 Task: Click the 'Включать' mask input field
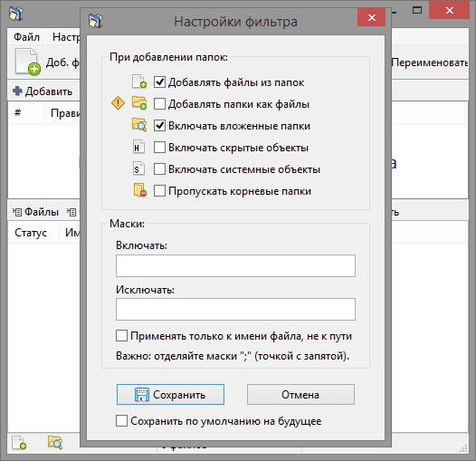tap(235, 266)
